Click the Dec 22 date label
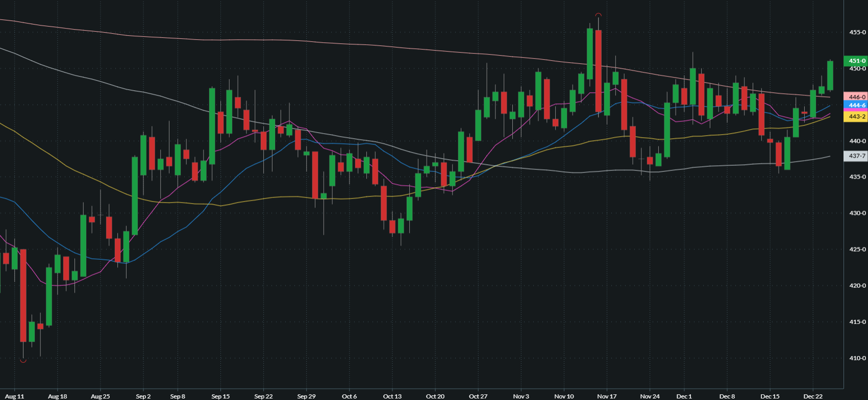This screenshot has width=868, height=400. pyautogui.click(x=813, y=396)
